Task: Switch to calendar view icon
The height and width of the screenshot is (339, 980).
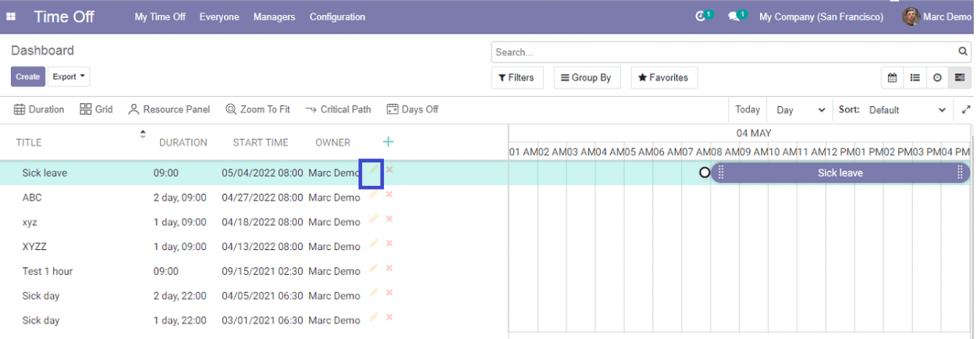Action: coord(892,77)
